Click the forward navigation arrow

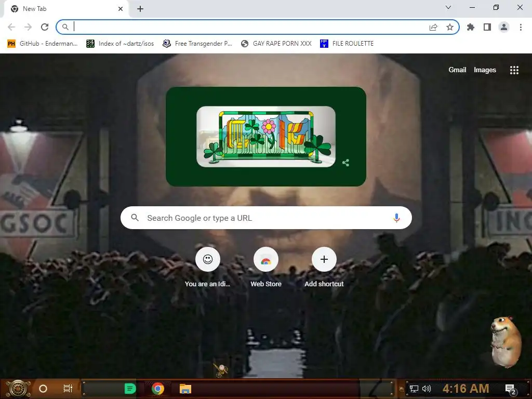(28, 27)
